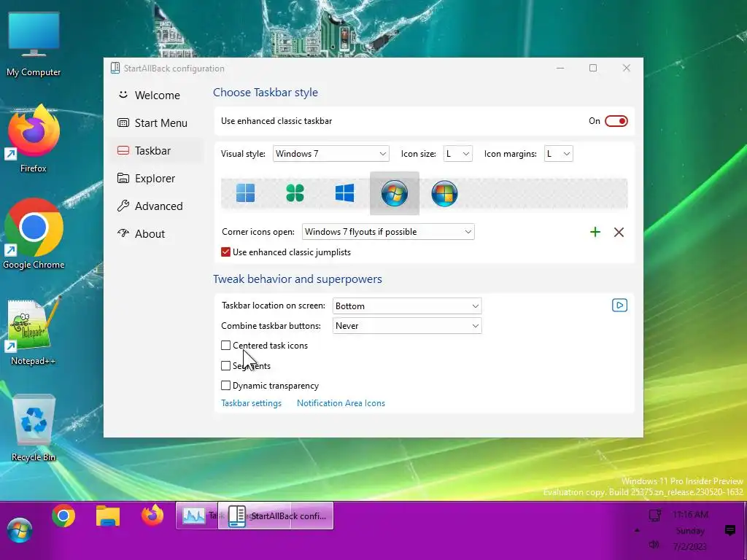The image size is (747, 560).
Task: Open the Advanced section
Action: (156, 206)
